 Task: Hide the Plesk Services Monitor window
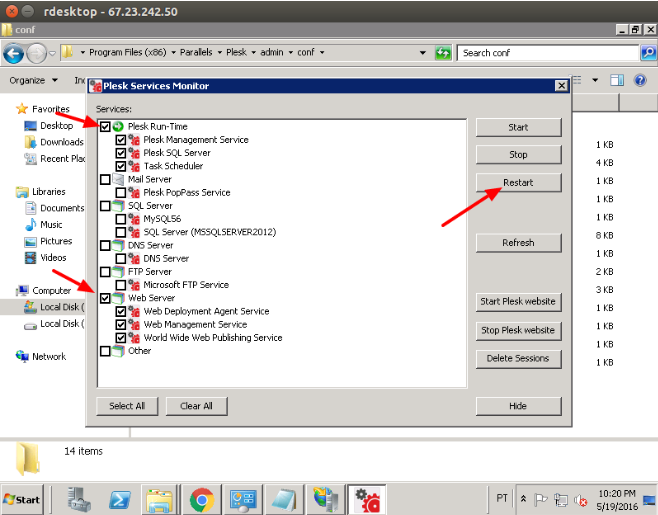(518, 406)
